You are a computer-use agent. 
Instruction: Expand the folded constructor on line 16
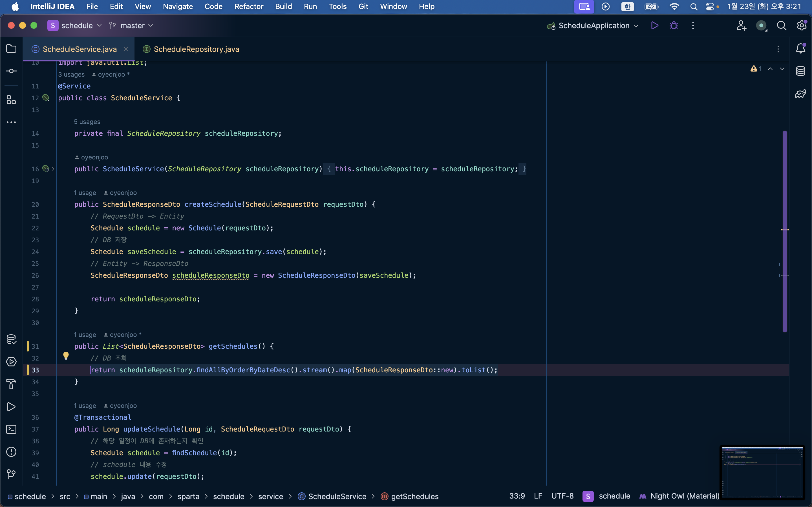53,169
